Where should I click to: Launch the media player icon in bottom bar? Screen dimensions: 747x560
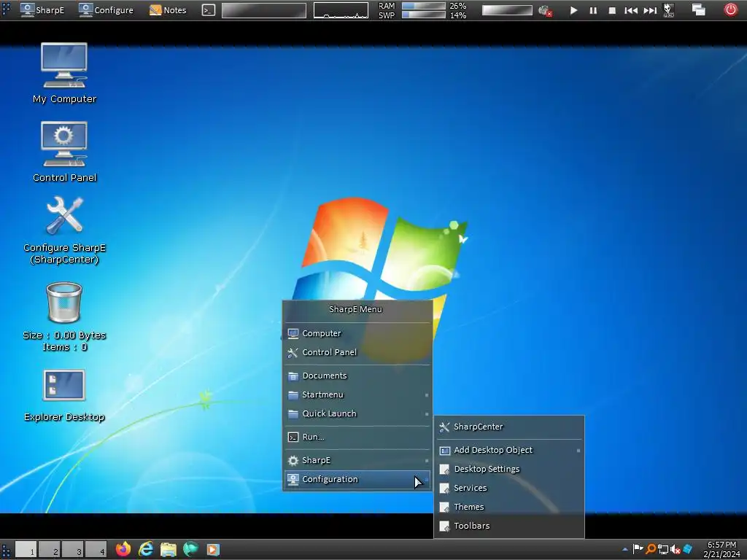[213, 550]
